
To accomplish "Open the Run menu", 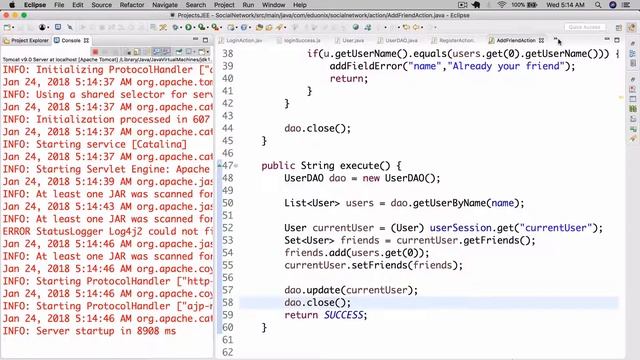I will click(248, 5).
